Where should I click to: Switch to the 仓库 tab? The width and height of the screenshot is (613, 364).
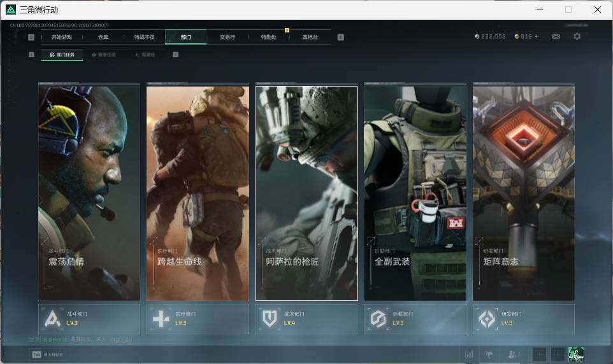click(x=103, y=37)
